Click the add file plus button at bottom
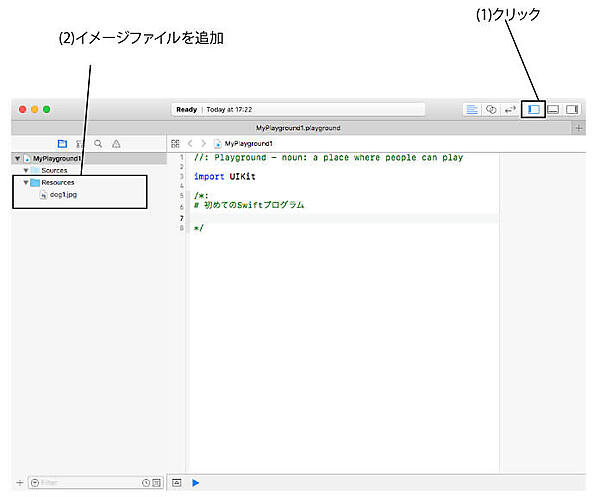 (x=19, y=483)
